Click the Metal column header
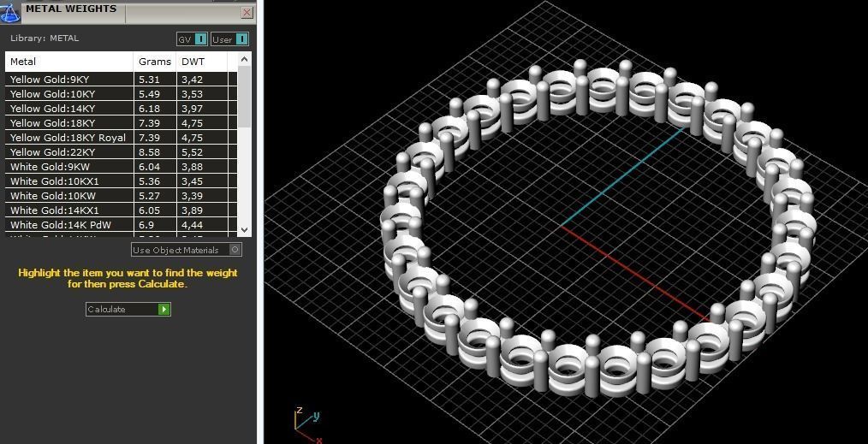The image size is (868, 444). [x=69, y=62]
